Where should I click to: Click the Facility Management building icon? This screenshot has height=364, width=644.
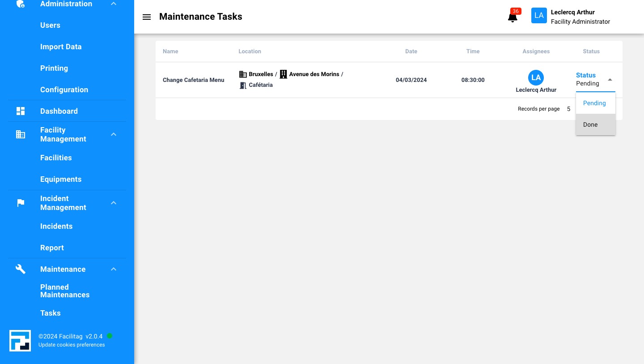(21, 134)
